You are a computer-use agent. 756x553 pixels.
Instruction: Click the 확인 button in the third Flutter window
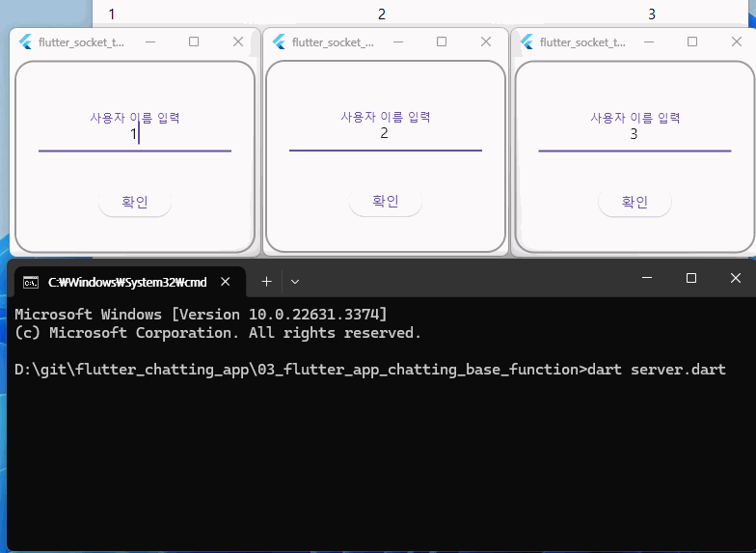634,202
